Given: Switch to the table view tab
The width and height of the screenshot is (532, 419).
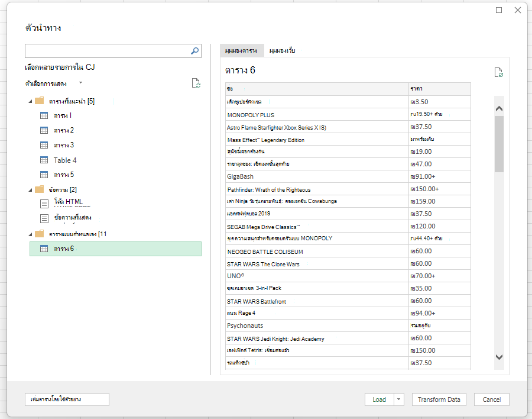Looking at the screenshot, I should click(241, 51).
